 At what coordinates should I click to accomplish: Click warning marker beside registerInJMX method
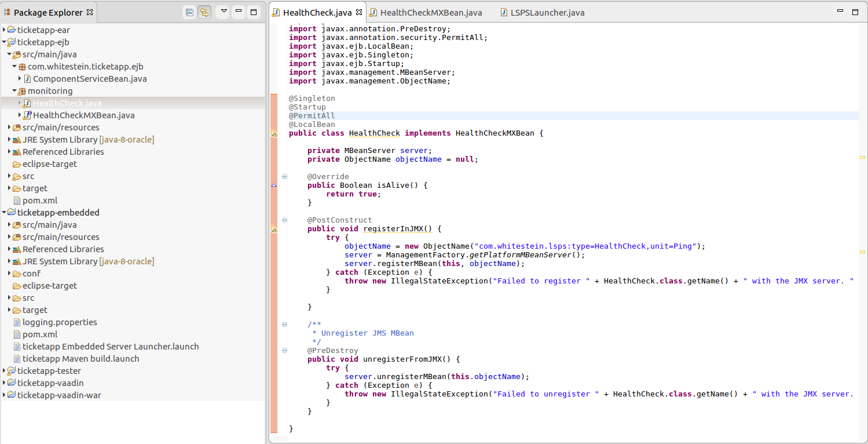(x=274, y=229)
